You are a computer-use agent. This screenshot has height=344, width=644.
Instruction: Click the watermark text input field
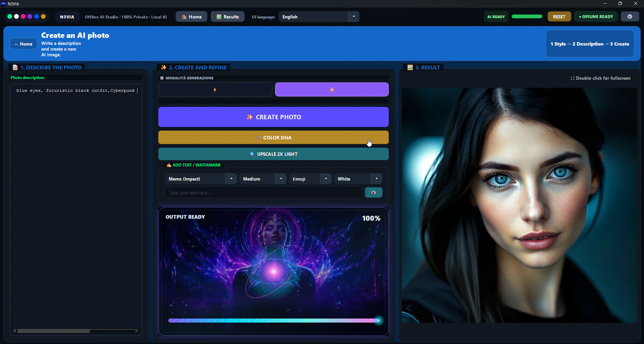263,193
